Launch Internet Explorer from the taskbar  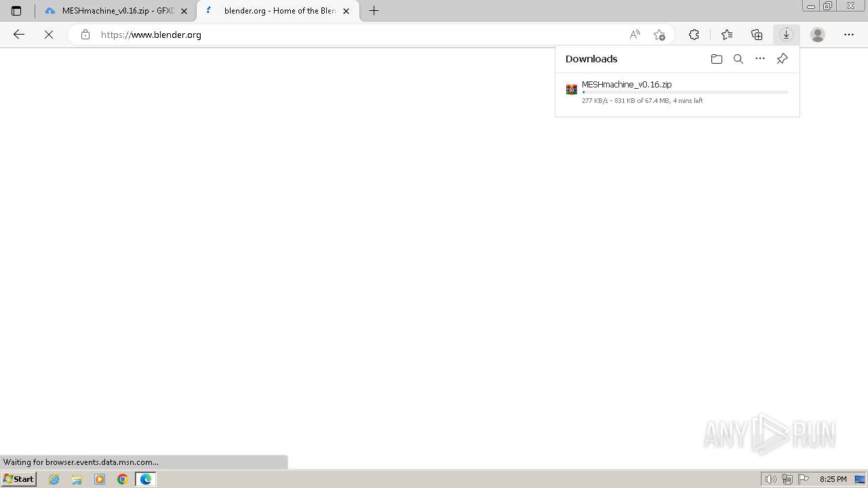pyautogui.click(x=54, y=479)
